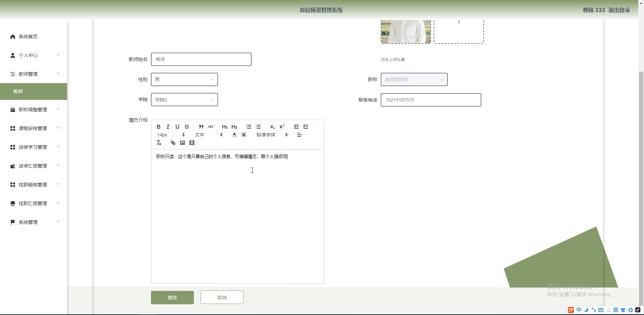
Task: Open the 标准字体 font family dropdown
Action: coord(272,135)
